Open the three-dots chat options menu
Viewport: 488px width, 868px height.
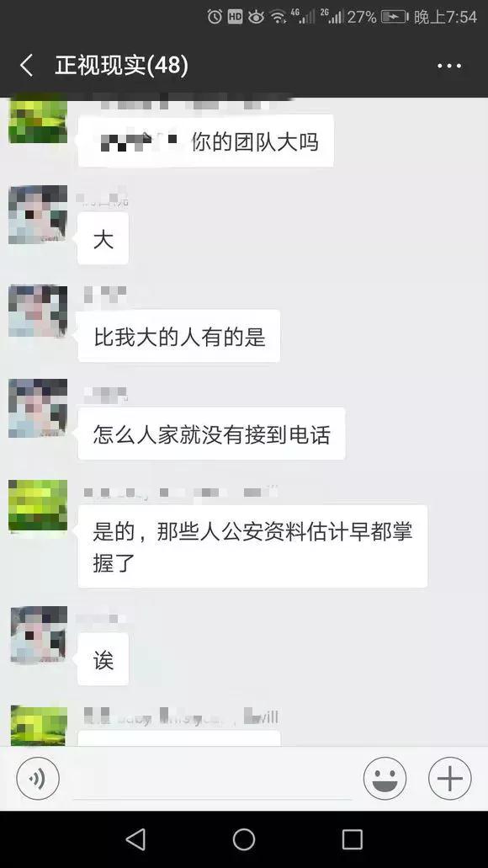[x=449, y=66]
